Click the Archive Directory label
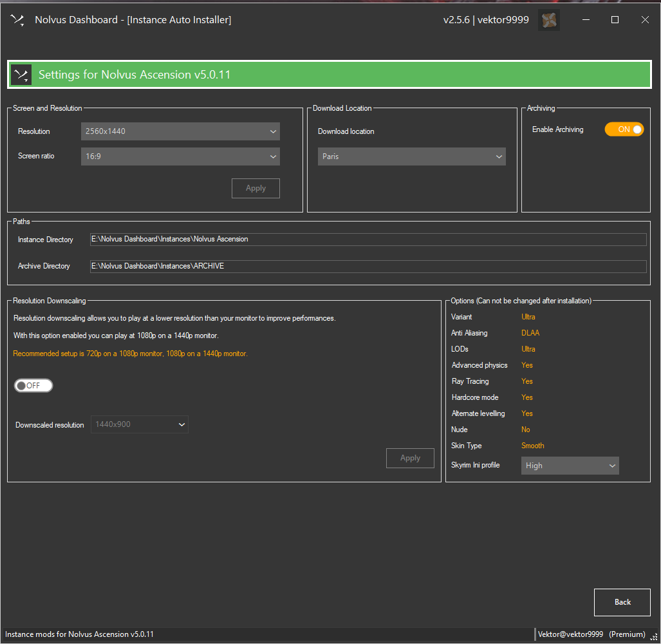This screenshot has width=661, height=644. tap(44, 266)
